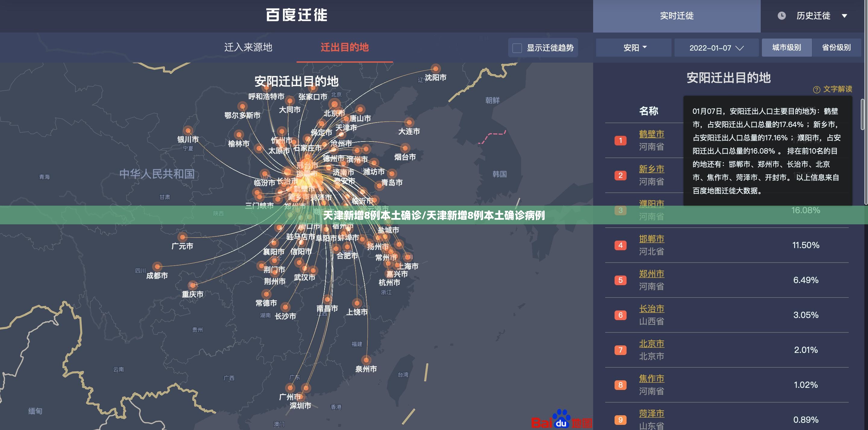Viewport: 868px width, 430px height.
Task: Click the 百度迁徙 title logo
Action: (297, 15)
